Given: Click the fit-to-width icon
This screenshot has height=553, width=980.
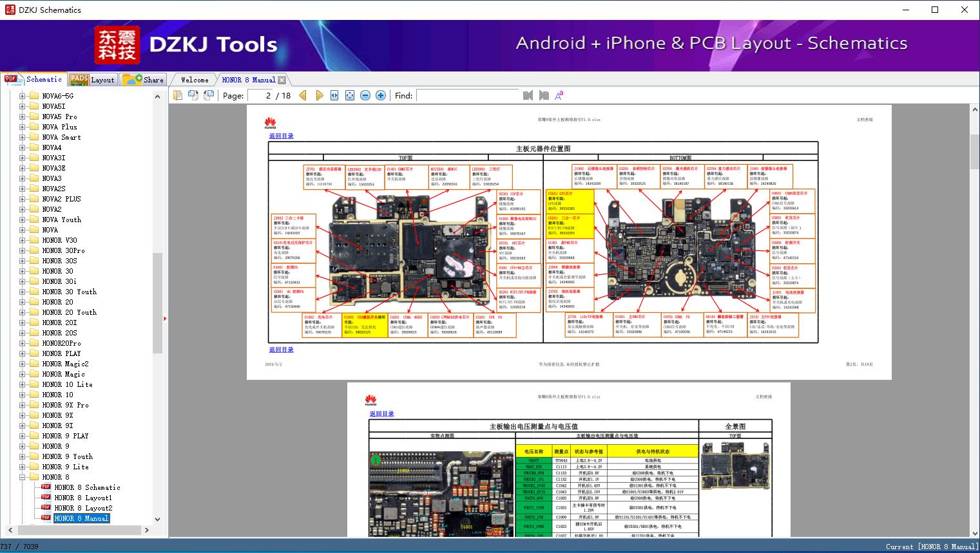Looking at the screenshot, I should pyautogui.click(x=334, y=95).
